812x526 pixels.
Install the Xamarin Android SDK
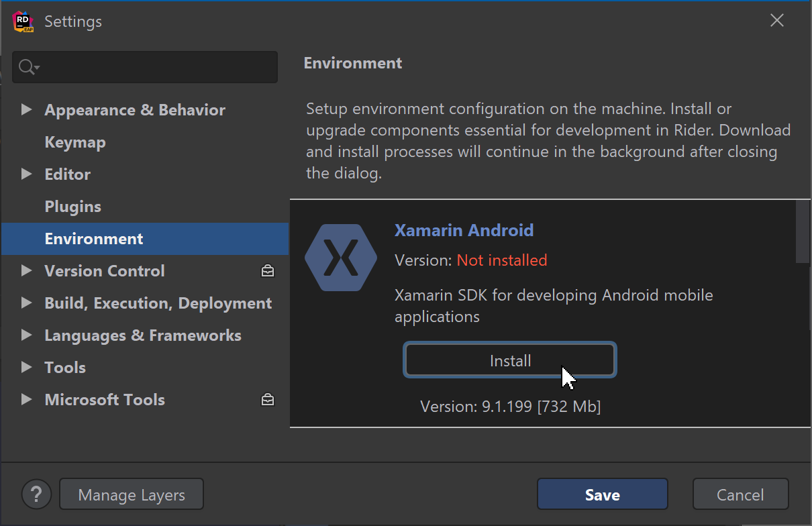pyautogui.click(x=509, y=360)
